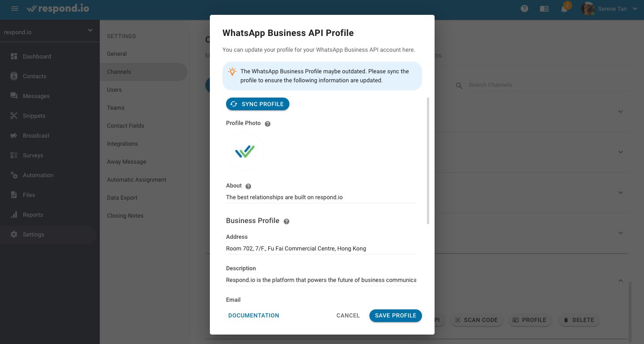Click the DELETE channel button
644x344 pixels.
[x=579, y=320]
